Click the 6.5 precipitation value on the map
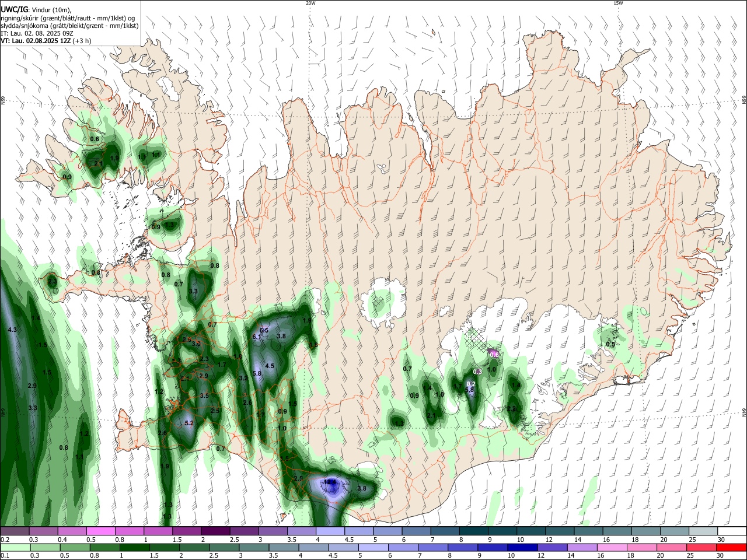The width and height of the screenshot is (747, 560). pyautogui.click(x=264, y=330)
